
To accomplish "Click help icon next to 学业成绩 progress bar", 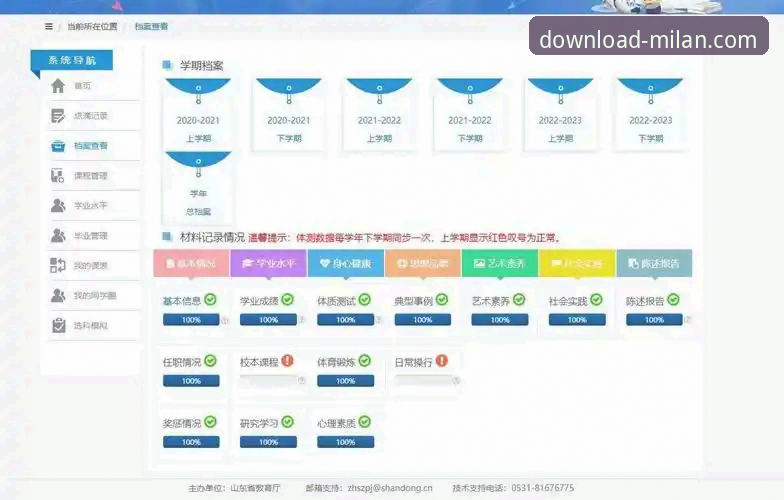I will [302, 320].
